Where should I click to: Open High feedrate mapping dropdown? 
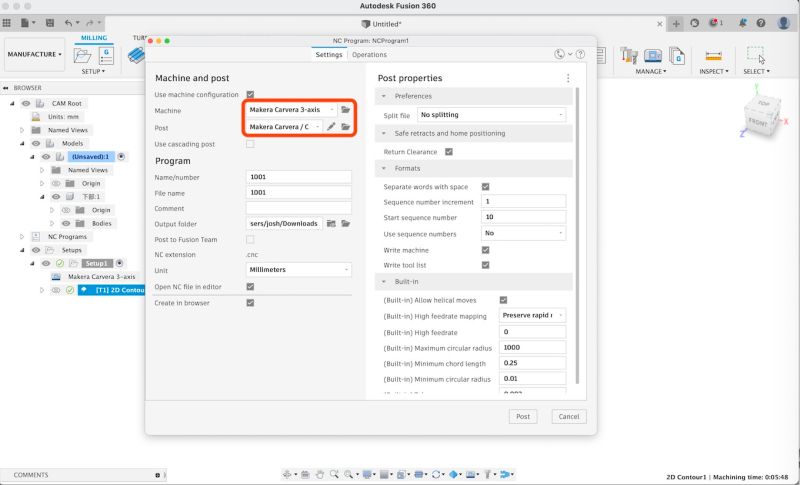coord(532,316)
